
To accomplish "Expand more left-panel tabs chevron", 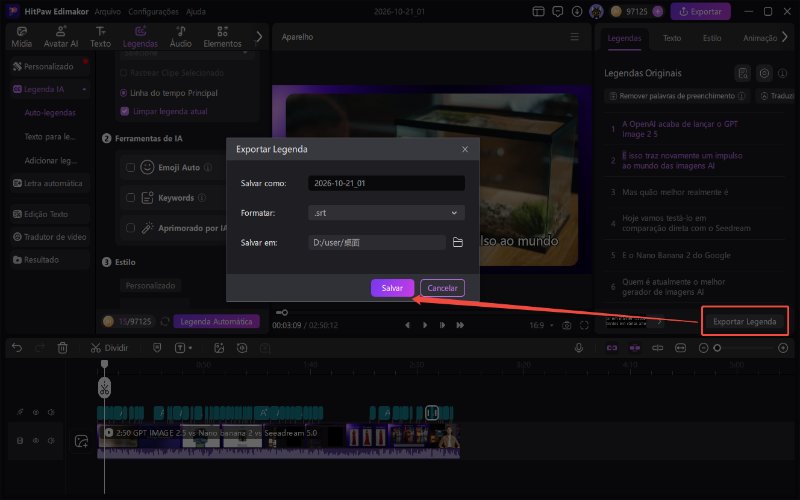I will pyautogui.click(x=259, y=37).
